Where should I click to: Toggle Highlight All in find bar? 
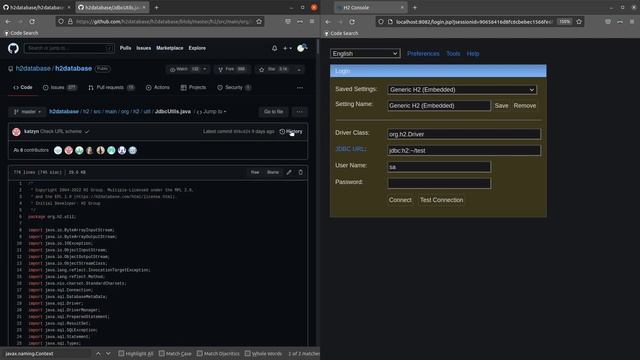point(136,353)
